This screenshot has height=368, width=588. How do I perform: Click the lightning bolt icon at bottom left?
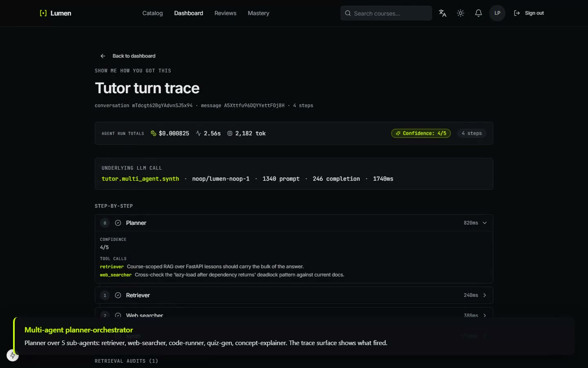[x=13, y=355]
